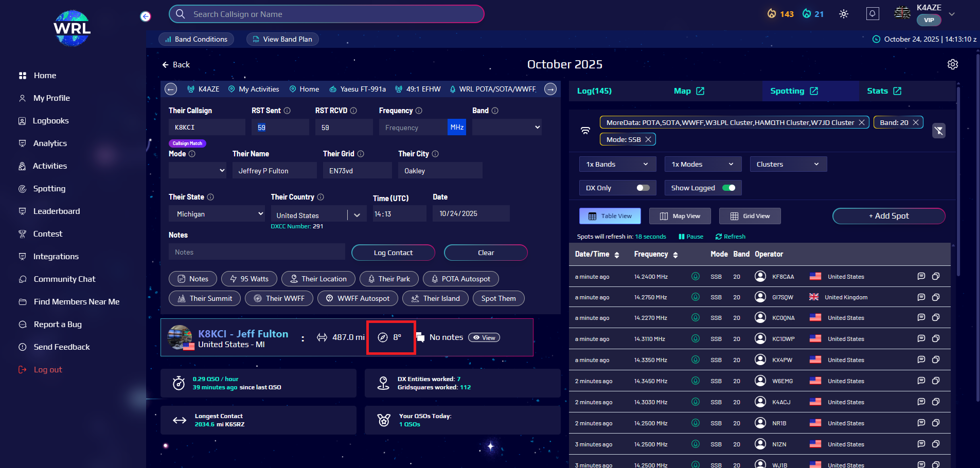Collapse the sidebar with the arrow icon
This screenshot has height=468, width=980.
[x=146, y=16]
